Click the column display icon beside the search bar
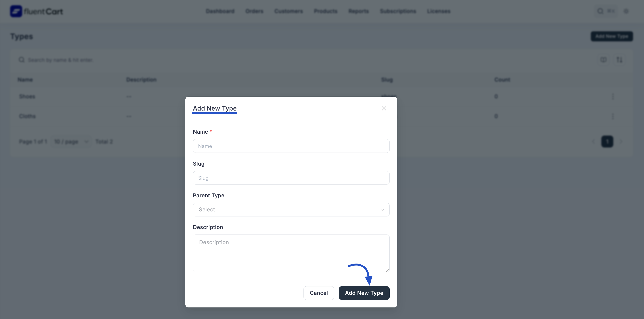Viewport: 644px width, 319px height. pos(603,60)
